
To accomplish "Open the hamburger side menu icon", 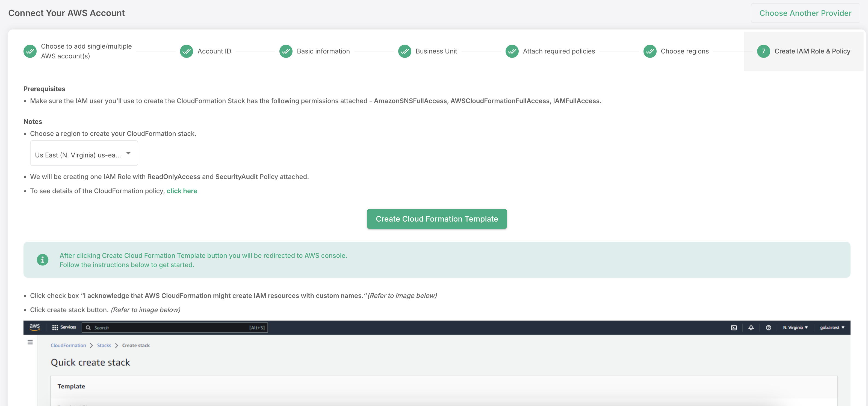I will click(x=30, y=342).
